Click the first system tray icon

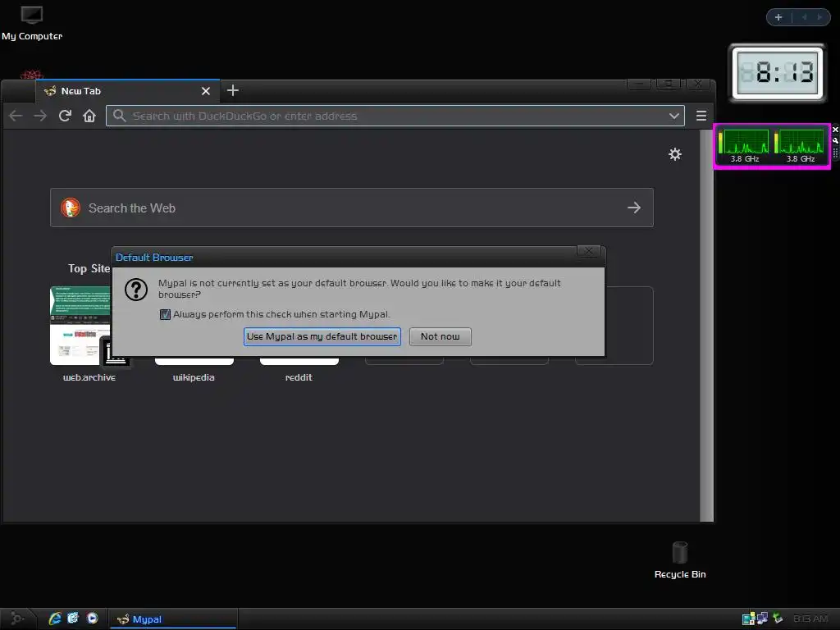[x=748, y=619]
